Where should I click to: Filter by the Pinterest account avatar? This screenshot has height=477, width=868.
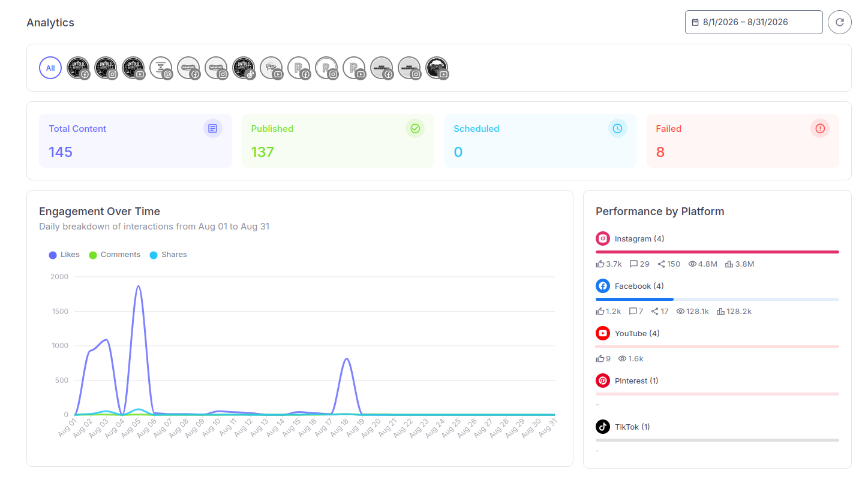161,68
